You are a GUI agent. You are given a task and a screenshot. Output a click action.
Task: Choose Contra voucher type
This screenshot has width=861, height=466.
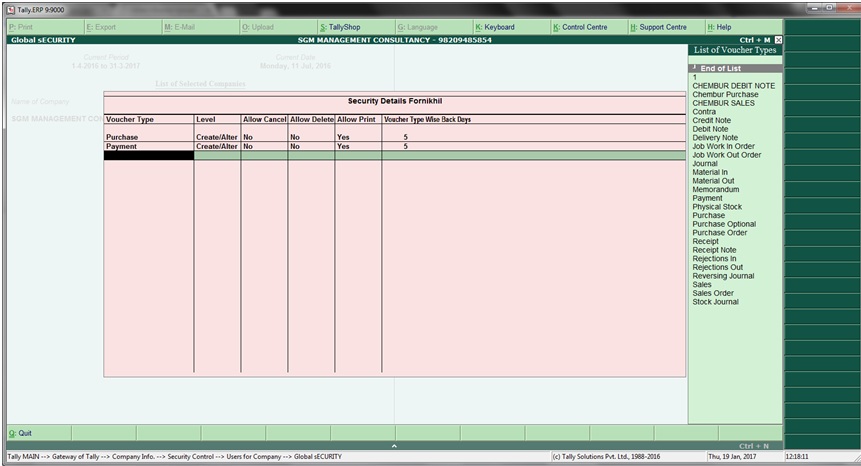[x=704, y=112]
